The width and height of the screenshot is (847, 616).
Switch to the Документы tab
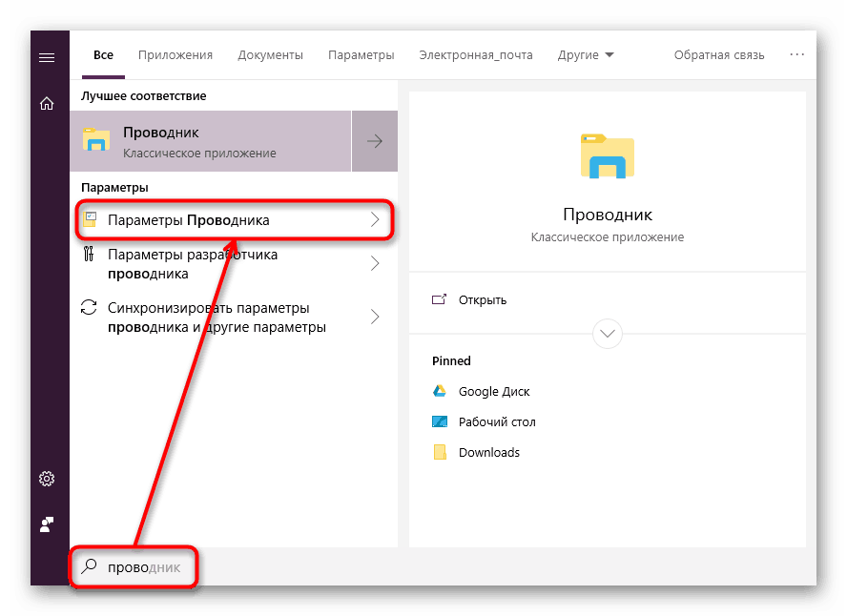(x=270, y=55)
